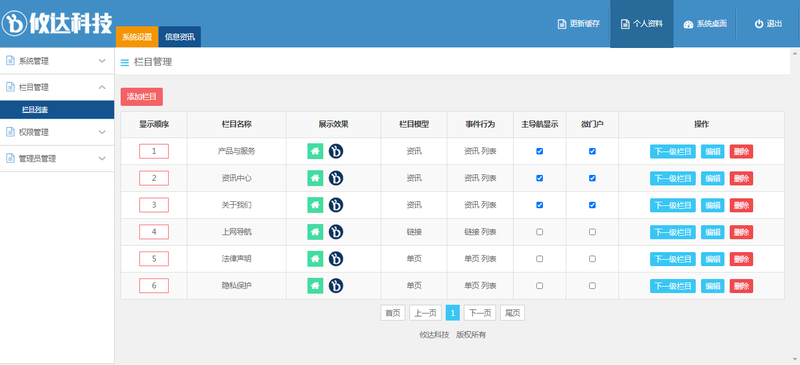Expand the 管理员管理 chevron
Image resolution: width=800 pixels, height=365 pixels.
tap(102, 158)
